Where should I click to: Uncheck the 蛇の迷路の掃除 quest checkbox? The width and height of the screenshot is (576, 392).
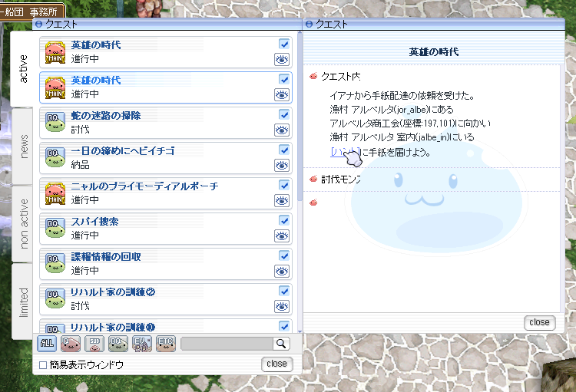point(284,115)
